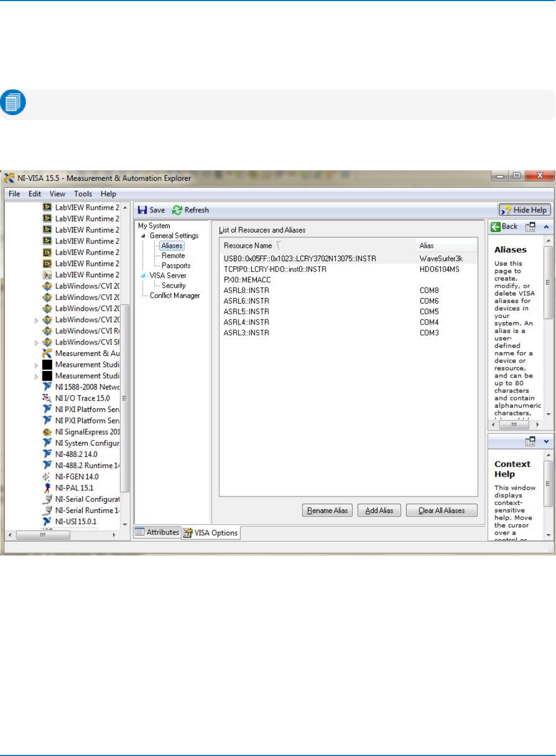The width and height of the screenshot is (556, 756).
Task: Click the Context Help pane scrollbar
Action: (548, 495)
